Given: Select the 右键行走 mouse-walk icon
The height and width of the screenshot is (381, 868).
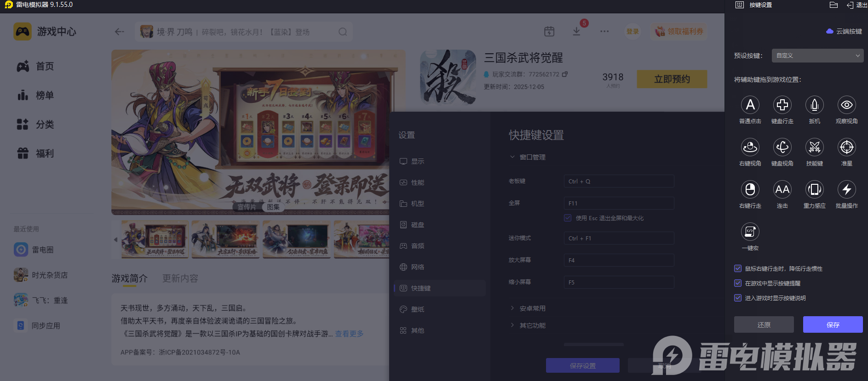Looking at the screenshot, I should tap(750, 189).
